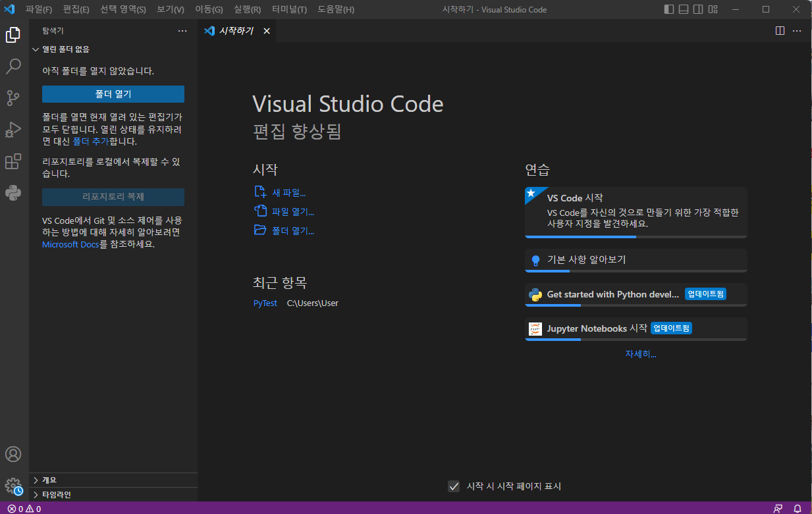Image resolution: width=812 pixels, height=514 pixels.
Task: Select the 시작하기 editor tab
Action: pos(237,31)
